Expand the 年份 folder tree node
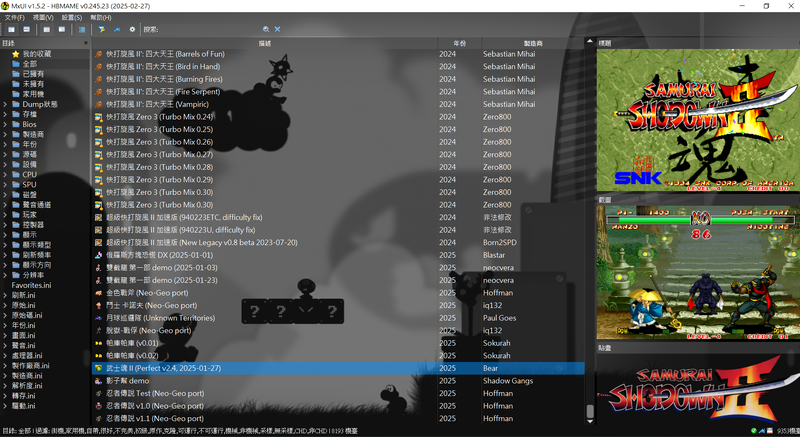Screen dimensions: 800x437 click(x=5, y=144)
